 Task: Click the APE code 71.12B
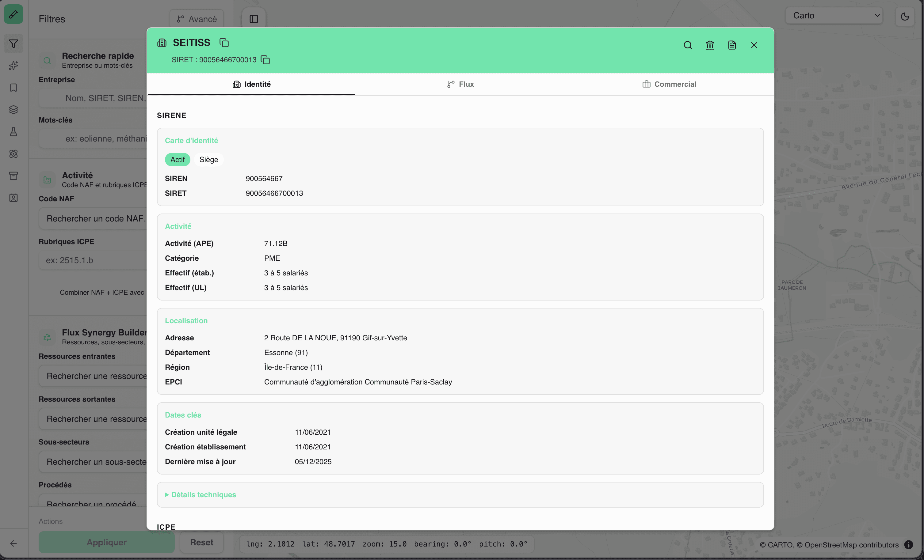coord(276,244)
